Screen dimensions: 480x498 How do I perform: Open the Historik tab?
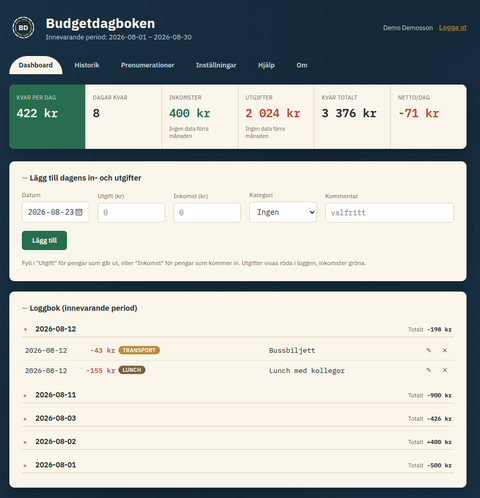(x=87, y=65)
